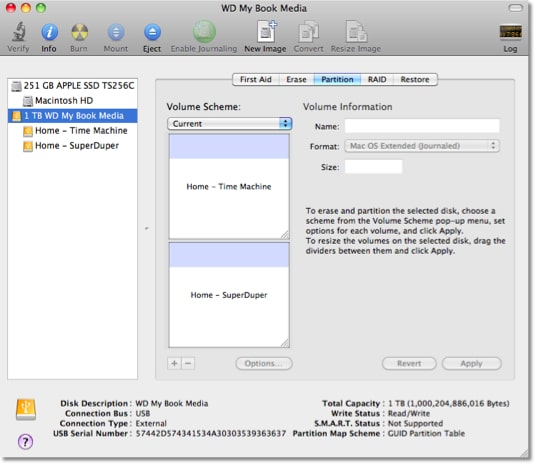Click the Name input field
The image size is (535, 464).
[422, 126]
